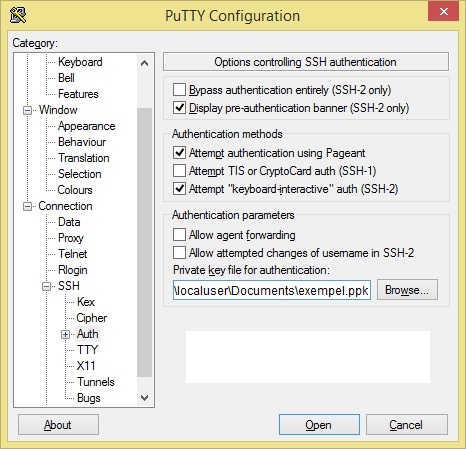Open the Colours settings category
466x449 pixels.
pos(75,190)
